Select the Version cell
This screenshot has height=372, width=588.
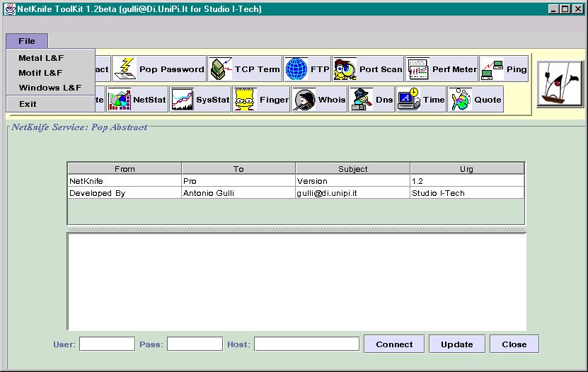coord(353,180)
